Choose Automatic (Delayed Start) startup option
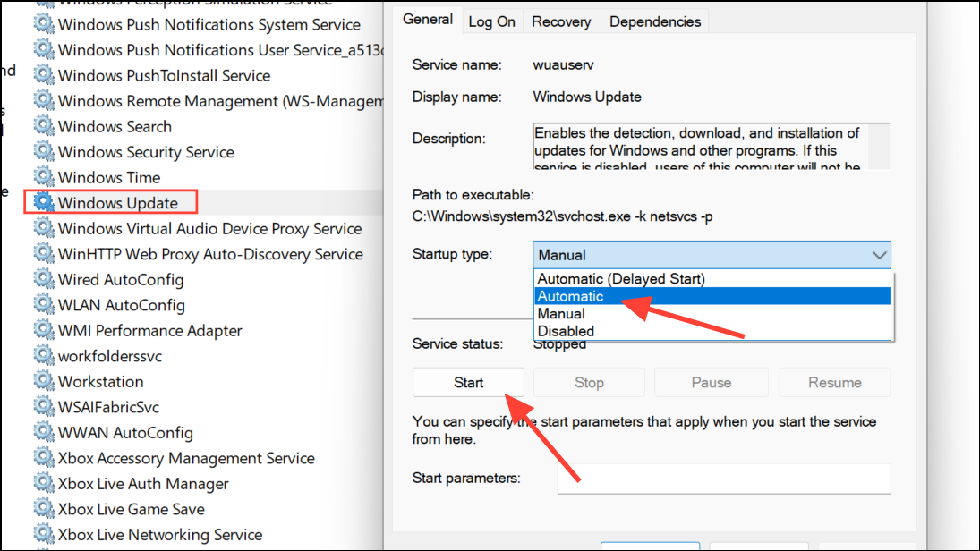Image resolution: width=980 pixels, height=551 pixels. 712,278
